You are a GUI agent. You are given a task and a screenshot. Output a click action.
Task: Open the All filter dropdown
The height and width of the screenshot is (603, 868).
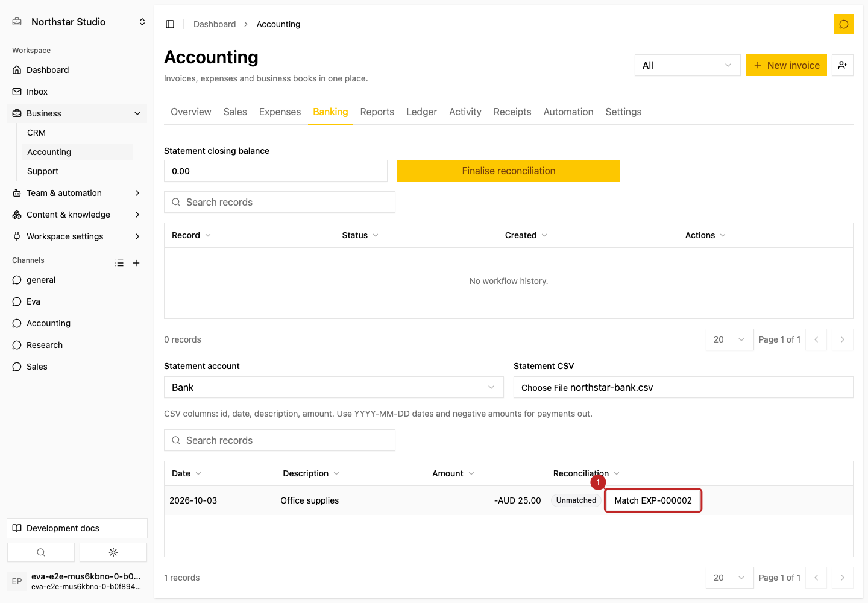pyautogui.click(x=687, y=65)
